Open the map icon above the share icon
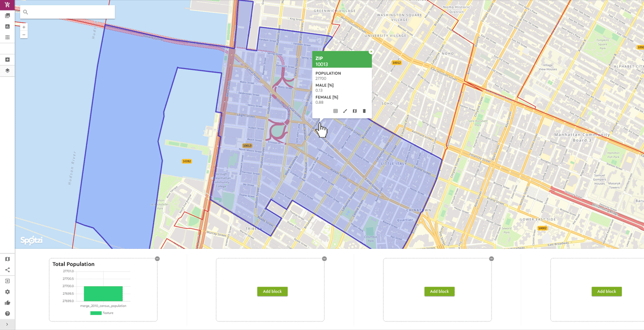This screenshot has width=644, height=330. click(x=7, y=259)
